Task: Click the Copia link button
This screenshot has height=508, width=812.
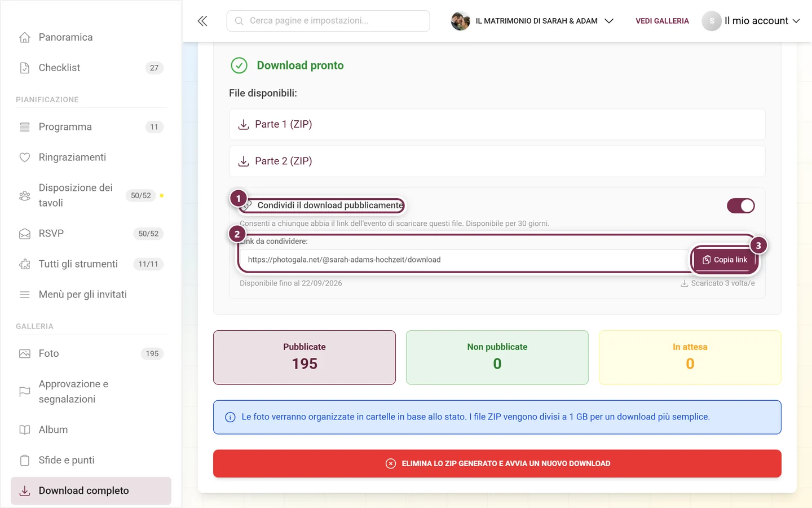Action: point(725,260)
